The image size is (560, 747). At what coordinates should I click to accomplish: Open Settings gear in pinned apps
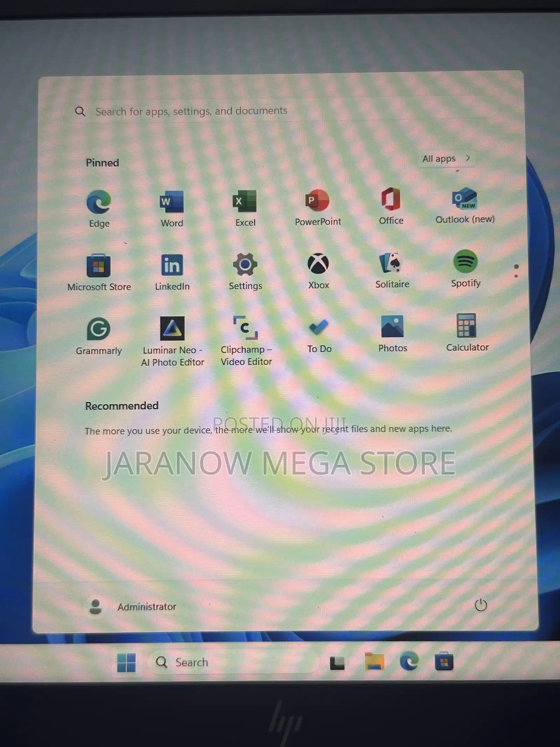(245, 271)
